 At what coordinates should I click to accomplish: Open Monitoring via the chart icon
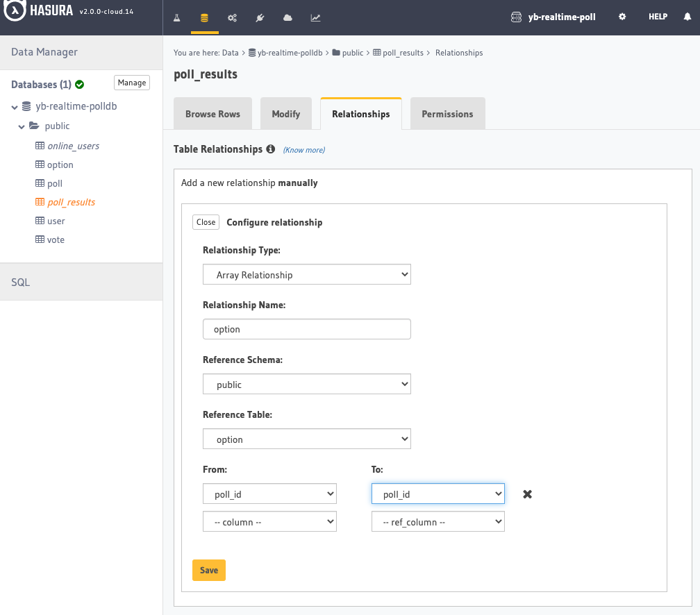[x=315, y=17]
